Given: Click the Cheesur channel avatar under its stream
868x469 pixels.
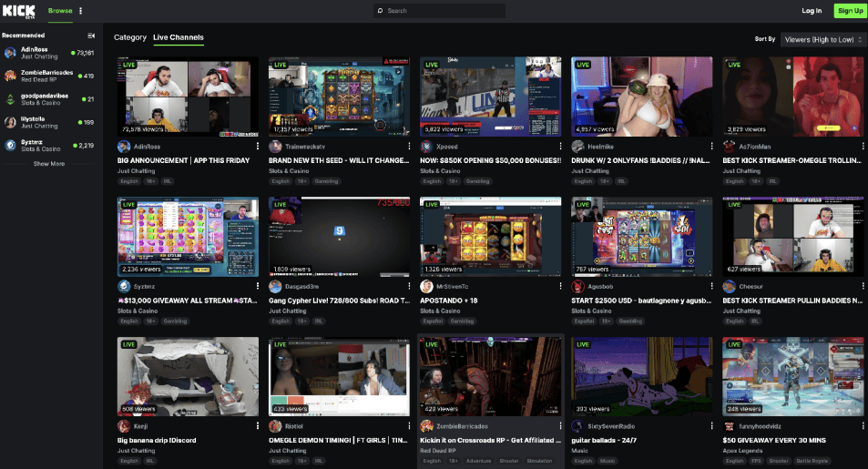Looking at the screenshot, I should 729,286.
